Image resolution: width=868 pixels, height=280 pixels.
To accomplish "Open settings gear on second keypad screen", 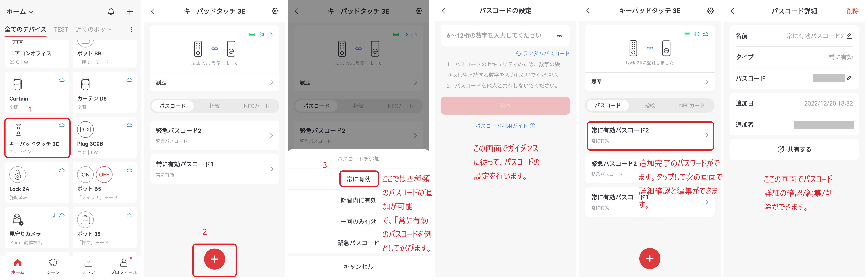I will (x=275, y=11).
